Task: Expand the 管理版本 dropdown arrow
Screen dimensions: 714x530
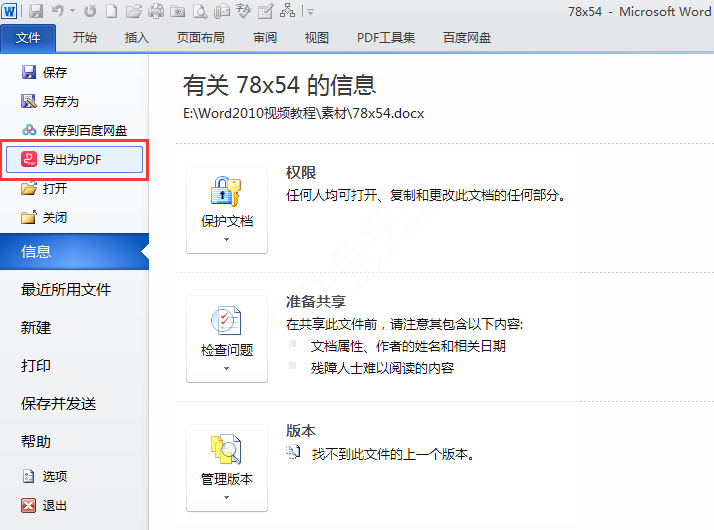Action: click(x=227, y=498)
